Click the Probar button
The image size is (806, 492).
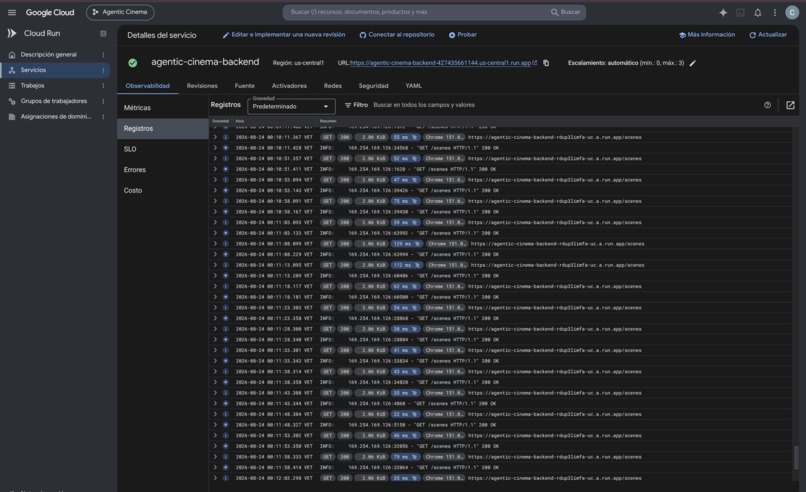pyautogui.click(x=463, y=35)
